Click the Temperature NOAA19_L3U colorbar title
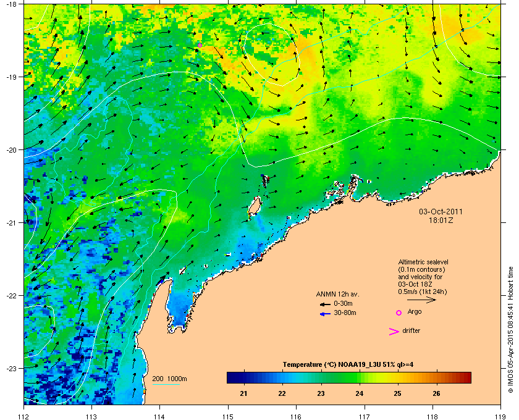This screenshot has height=420, width=519. click(x=348, y=365)
